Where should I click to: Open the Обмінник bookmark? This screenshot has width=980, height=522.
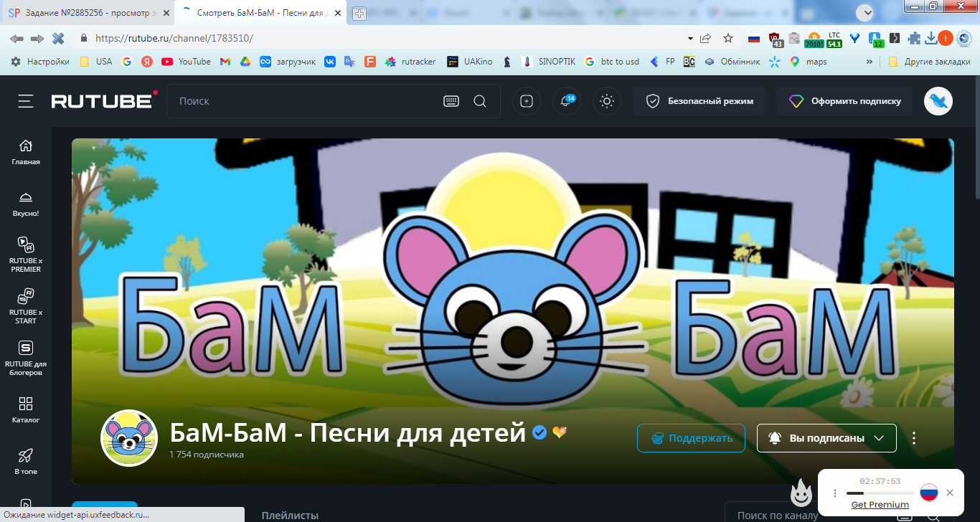(x=732, y=62)
